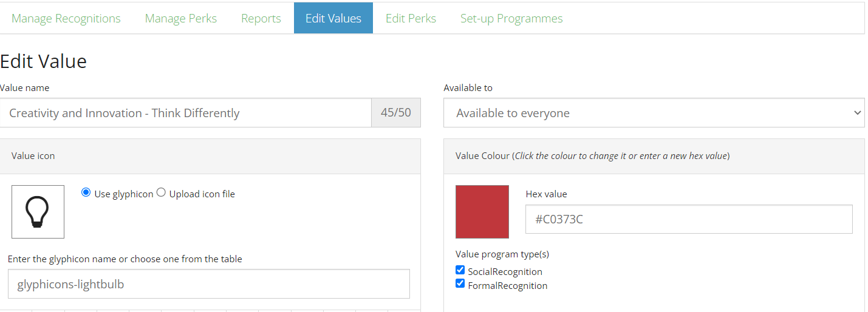Click the Edit Value heading

[x=43, y=61]
